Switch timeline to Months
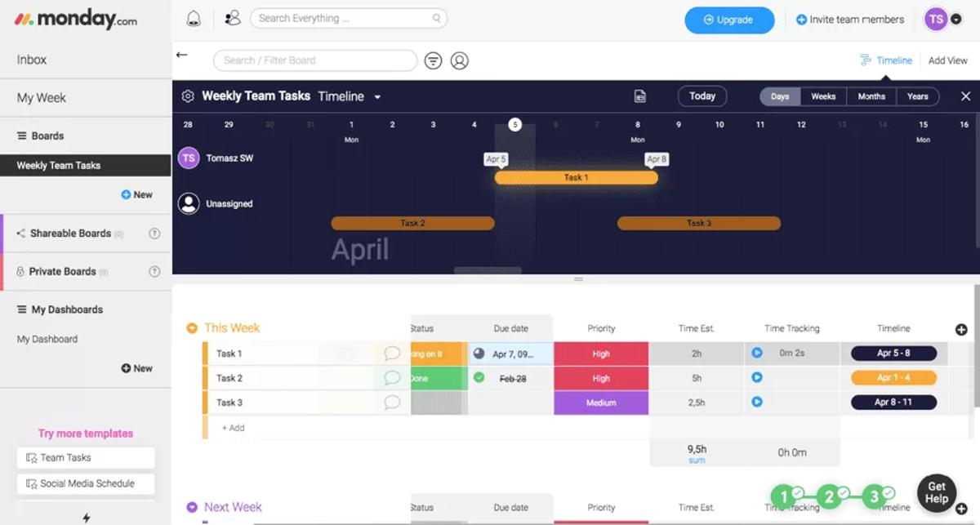Image resolution: width=980 pixels, height=525 pixels. point(871,96)
